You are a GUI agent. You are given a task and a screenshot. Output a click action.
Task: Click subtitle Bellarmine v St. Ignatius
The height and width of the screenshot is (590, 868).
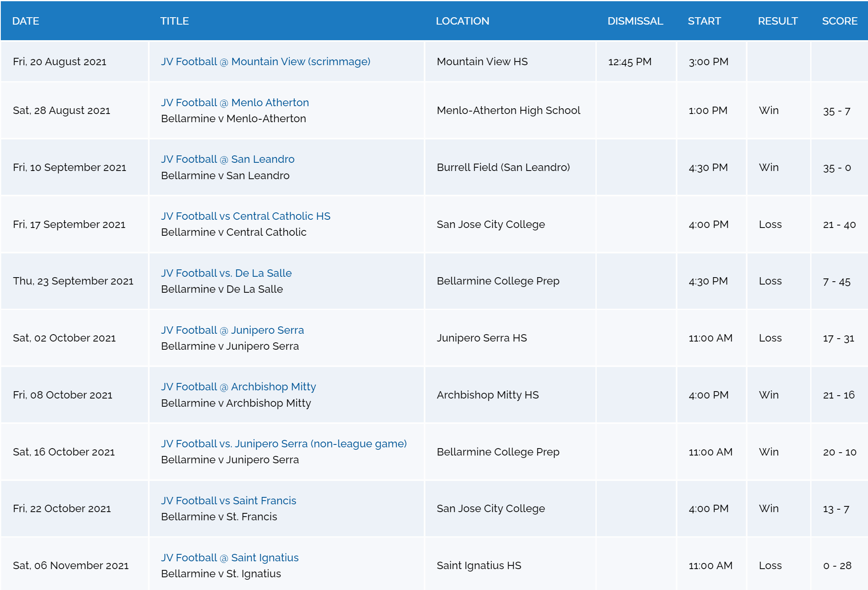221,574
